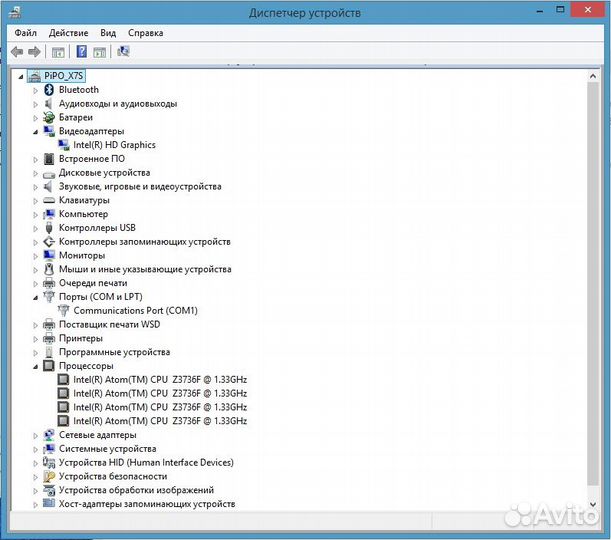The width and height of the screenshot is (611, 540).
Task: Collapse the Порты (COM и LPT) arrow
Action: (35, 298)
